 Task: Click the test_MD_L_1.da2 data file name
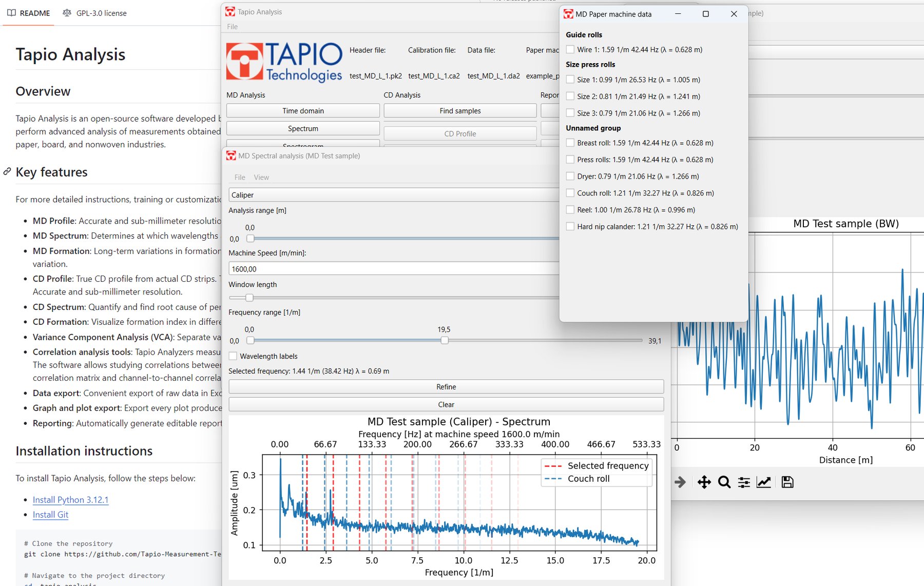[x=493, y=76]
